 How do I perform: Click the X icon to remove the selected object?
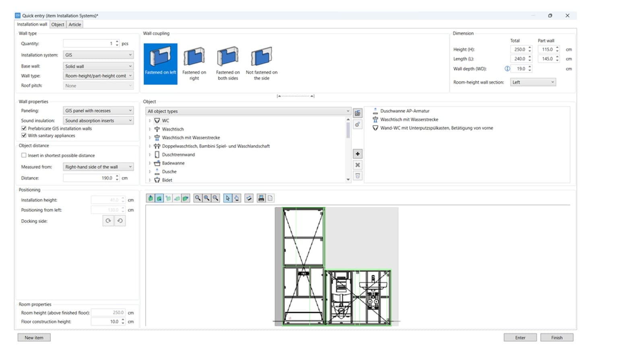coord(357,165)
